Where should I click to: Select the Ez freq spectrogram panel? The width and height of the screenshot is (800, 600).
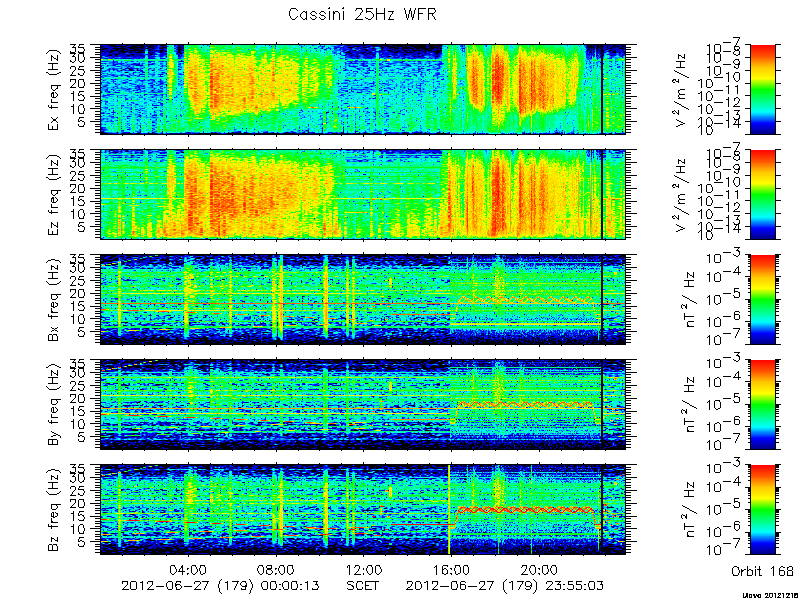363,194
